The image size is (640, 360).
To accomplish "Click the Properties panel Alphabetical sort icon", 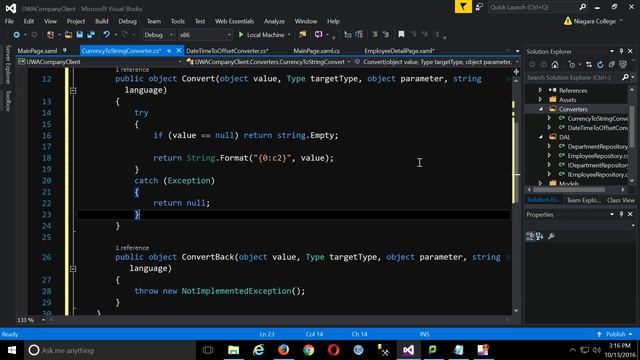I will click(x=540, y=236).
